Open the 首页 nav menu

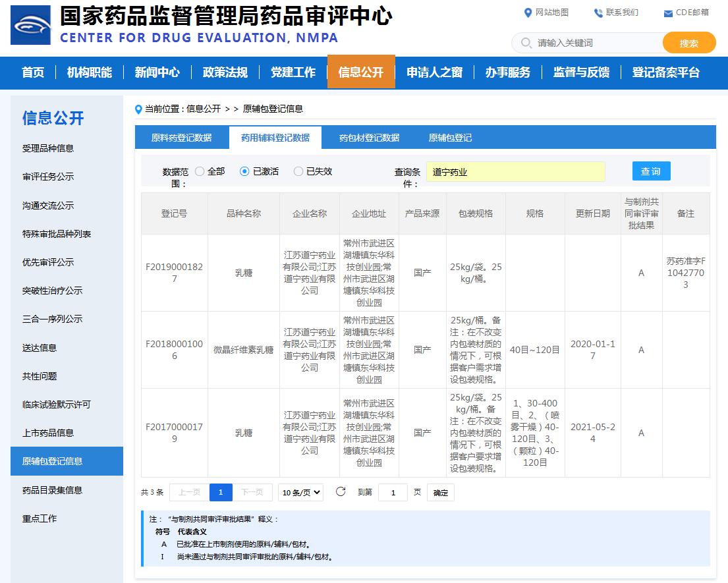pyautogui.click(x=33, y=72)
